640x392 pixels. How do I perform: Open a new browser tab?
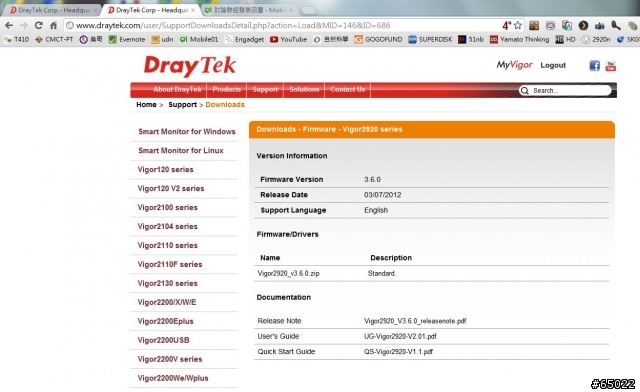(x=309, y=10)
